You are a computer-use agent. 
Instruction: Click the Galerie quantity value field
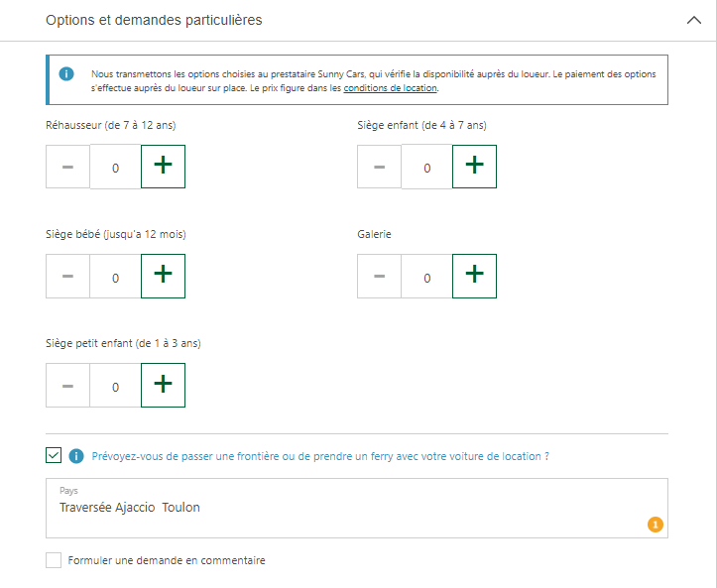point(426,277)
